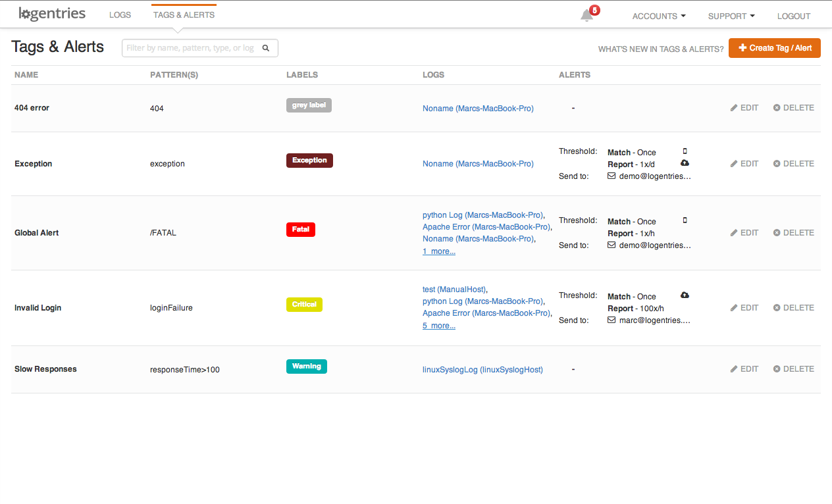Click the envelope icon beside marc@logentries

611,320
